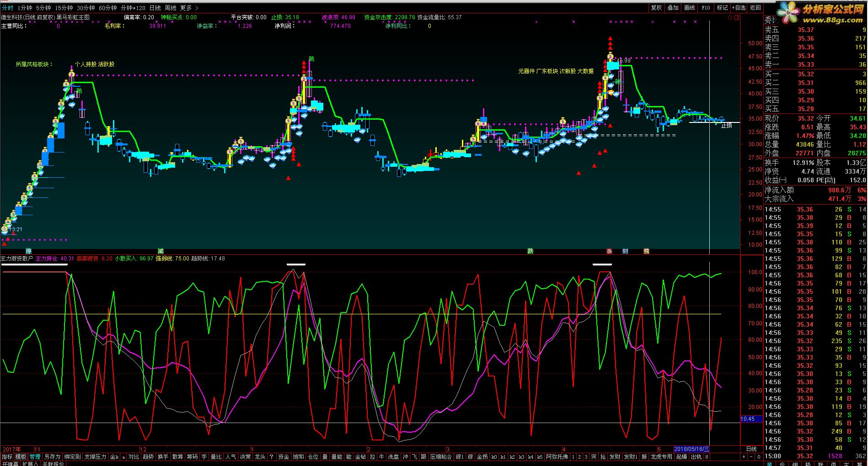Select the 支撑压力 indicator
This screenshot has height=466, width=868.
[95, 457]
